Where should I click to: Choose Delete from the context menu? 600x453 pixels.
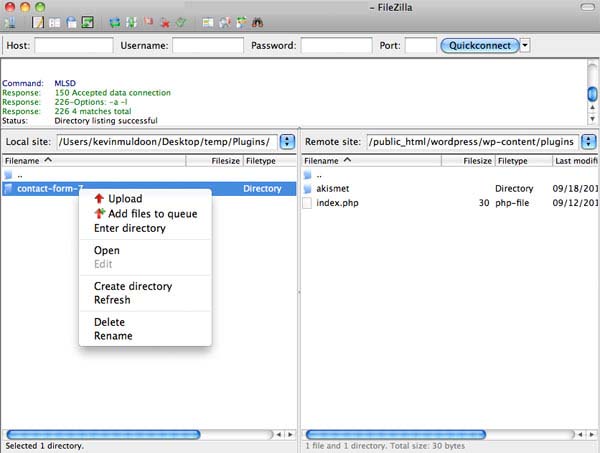[x=145, y=322]
